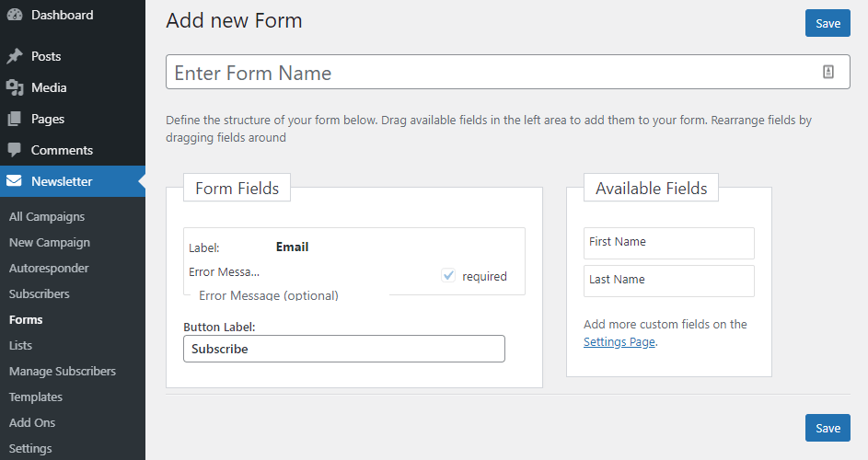Click the Posts pushpin icon
The image size is (868, 460).
14,56
